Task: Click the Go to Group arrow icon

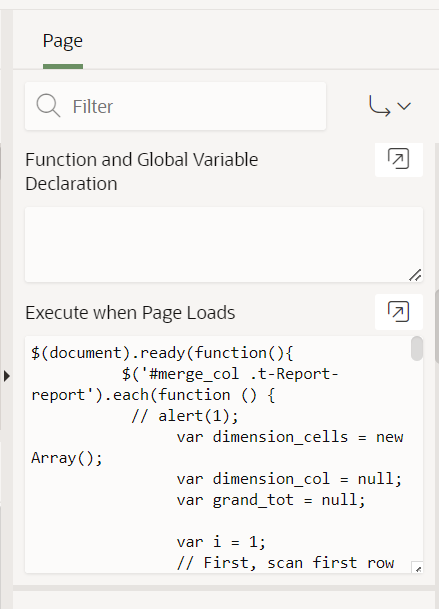Action: [380, 106]
